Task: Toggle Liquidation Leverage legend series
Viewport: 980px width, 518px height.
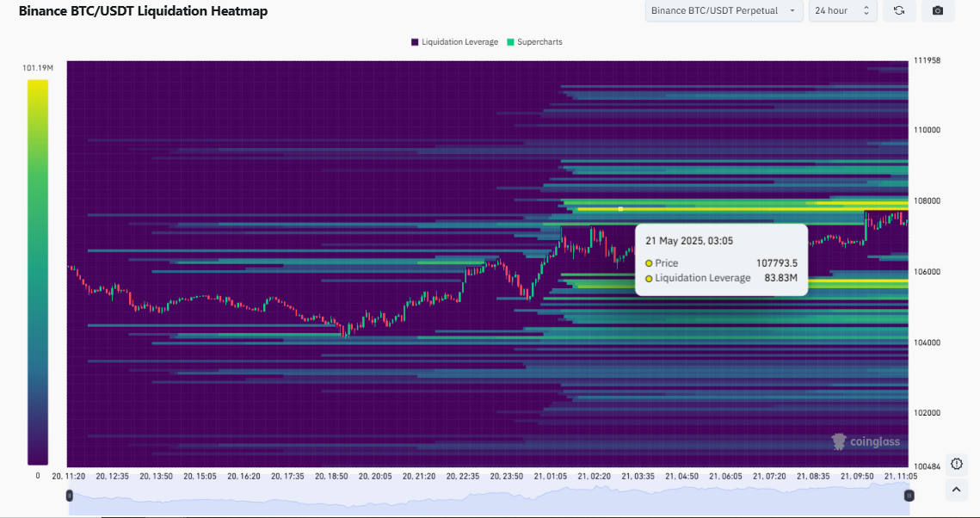Action: pyautogui.click(x=454, y=42)
